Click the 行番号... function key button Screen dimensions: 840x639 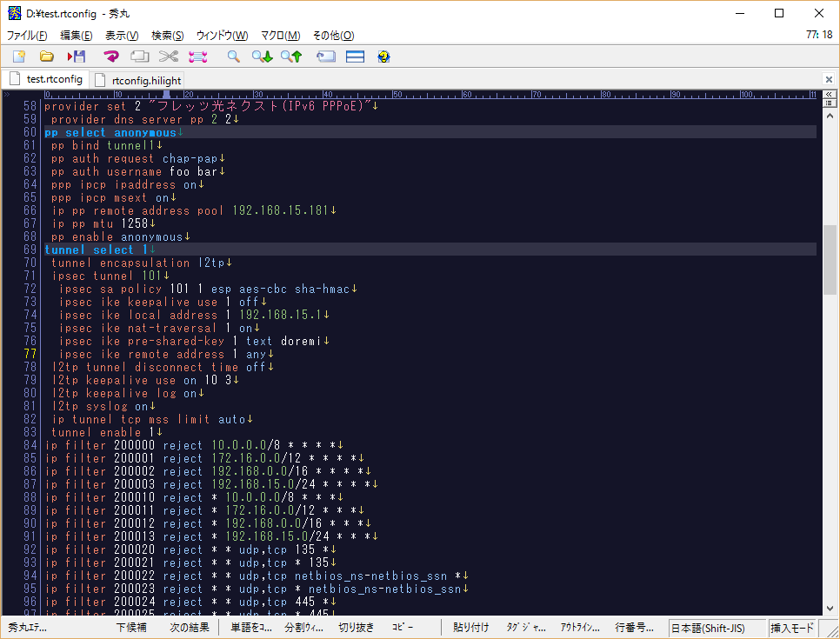click(x=634, y=627)
